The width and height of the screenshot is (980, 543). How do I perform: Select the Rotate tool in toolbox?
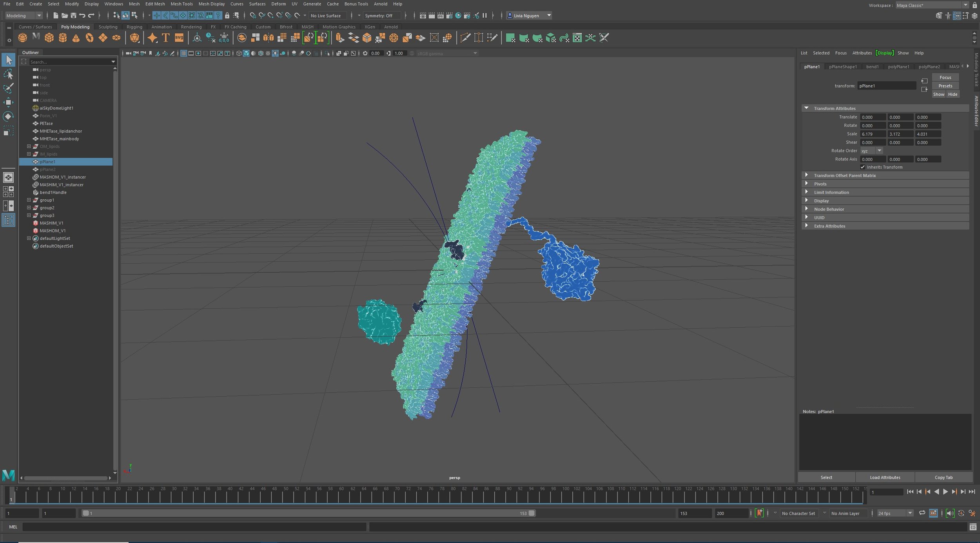[8, 117]
